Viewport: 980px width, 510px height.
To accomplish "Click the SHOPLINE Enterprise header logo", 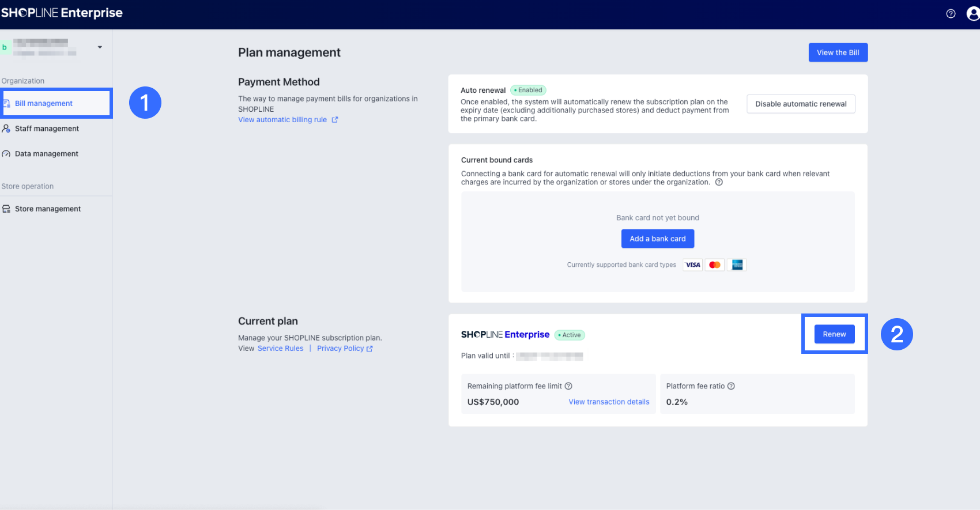I will coord(62,13).
